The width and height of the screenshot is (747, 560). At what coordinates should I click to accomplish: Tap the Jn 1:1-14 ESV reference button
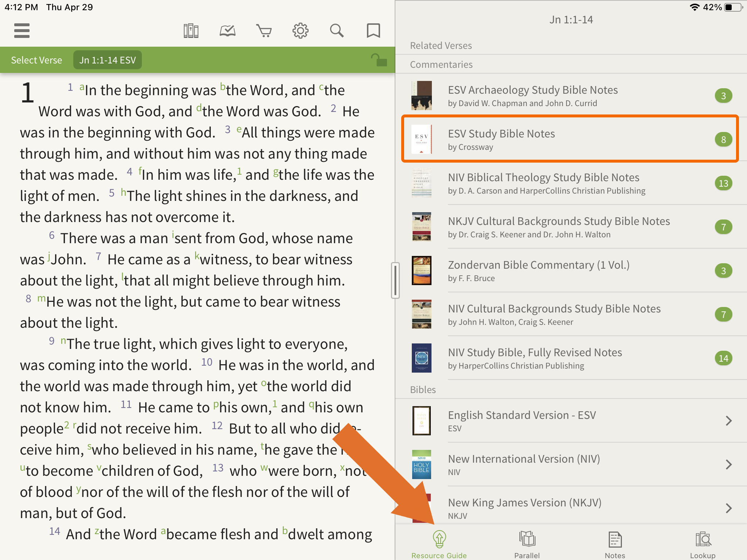coord(108,60)
